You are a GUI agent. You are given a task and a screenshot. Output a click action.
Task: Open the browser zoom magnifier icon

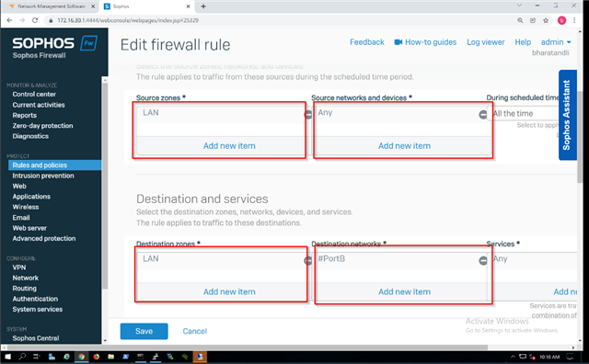point(520,20)
